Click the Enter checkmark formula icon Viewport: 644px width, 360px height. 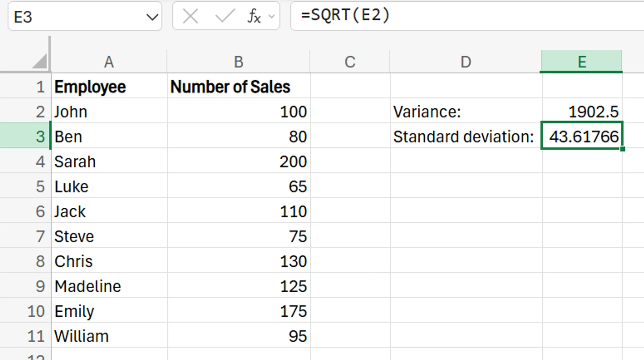point(225,16)
